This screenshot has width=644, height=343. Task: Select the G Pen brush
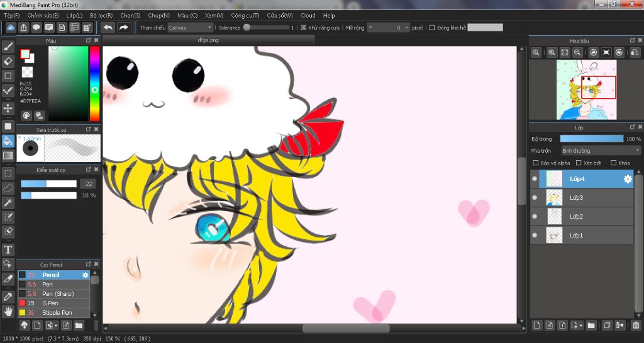click(x=54, y=303)
